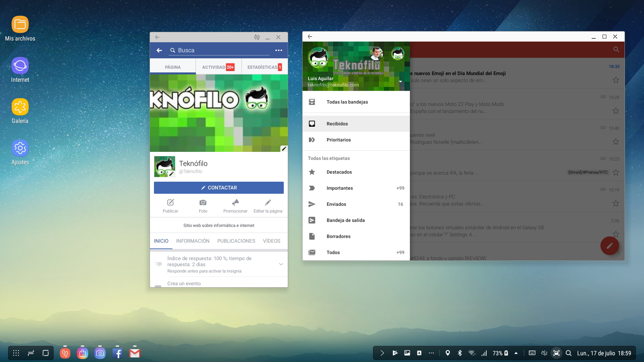Viewport: 644px width, 362px height.
Task: Expand the tray with right chevron
Action: pyautogui.click(x=382, y=353)
